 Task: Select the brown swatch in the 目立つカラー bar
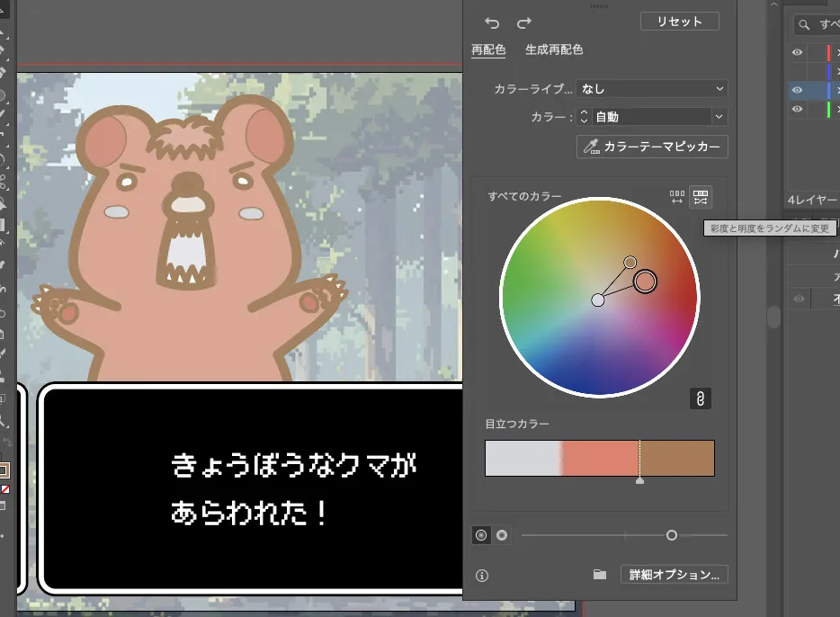click(676, 458)
